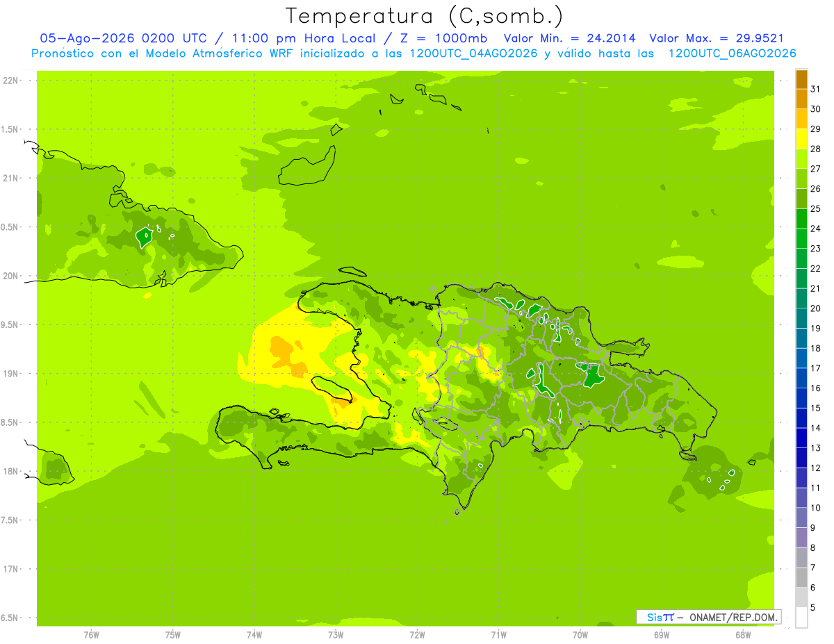The height and width of the screenshot is (644, 834).
Task: Click the '68W' longitude label
Action: coord(743,635)
